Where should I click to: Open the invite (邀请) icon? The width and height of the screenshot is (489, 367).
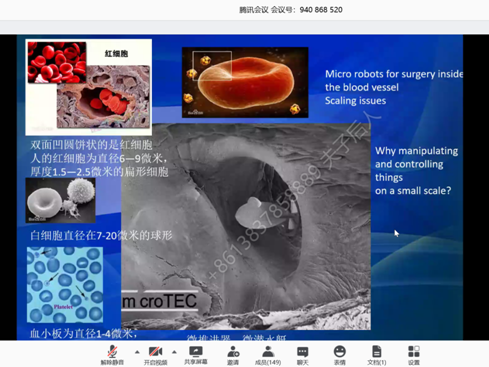pos(233,355)
